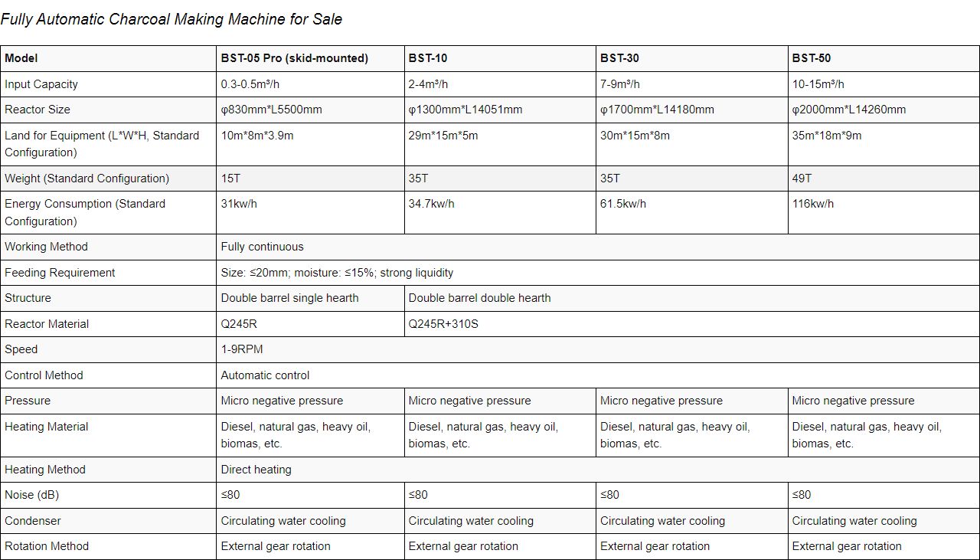Image resolution: width=980 pixels, height=560 pixels.
Task: Click the 35m*18m*9m land size cell
Action: (x=884, y=144)
